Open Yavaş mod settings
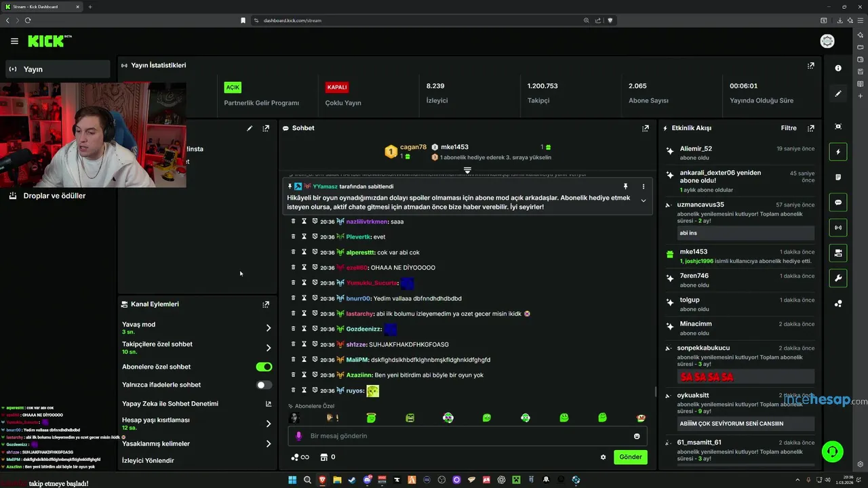The height and width of the screenshot is (488, 868). [x=197, y=328]
